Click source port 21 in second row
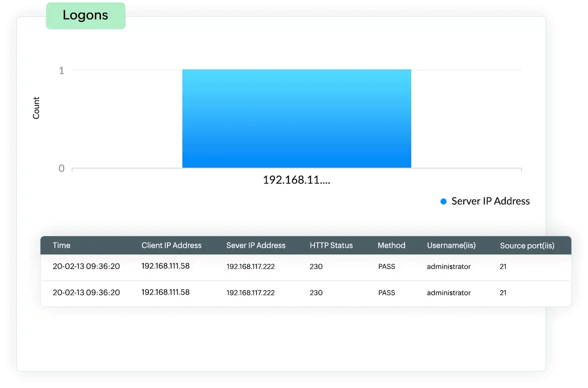 click(x=503, y=293)
